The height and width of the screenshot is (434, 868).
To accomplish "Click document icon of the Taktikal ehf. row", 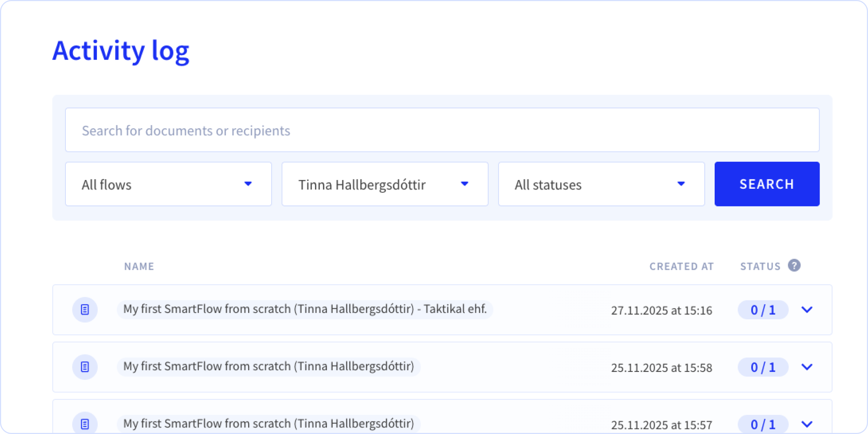I will [x=85, y=310].
